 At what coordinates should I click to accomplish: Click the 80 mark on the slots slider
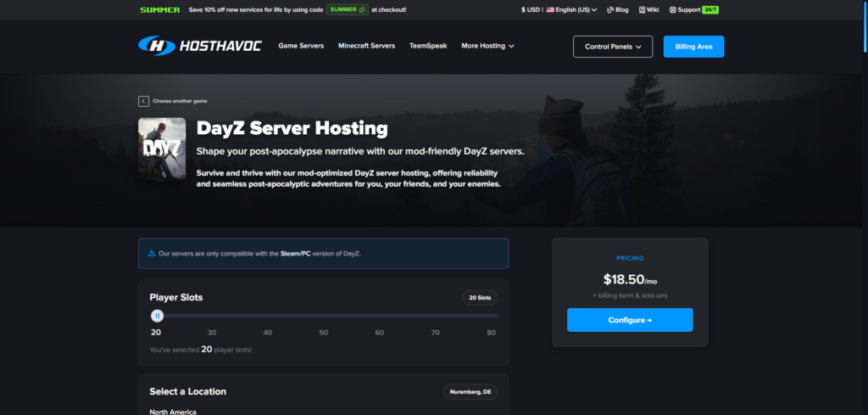tap(491, 333)
